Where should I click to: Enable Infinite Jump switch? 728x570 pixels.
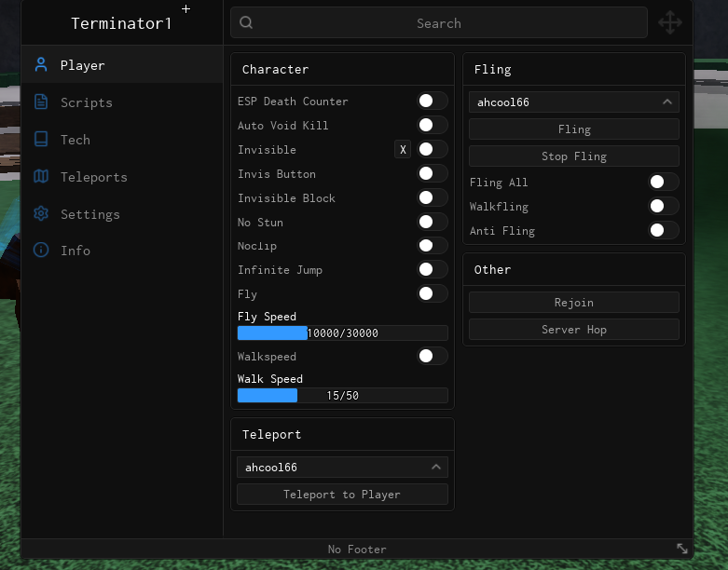[433, 269]
